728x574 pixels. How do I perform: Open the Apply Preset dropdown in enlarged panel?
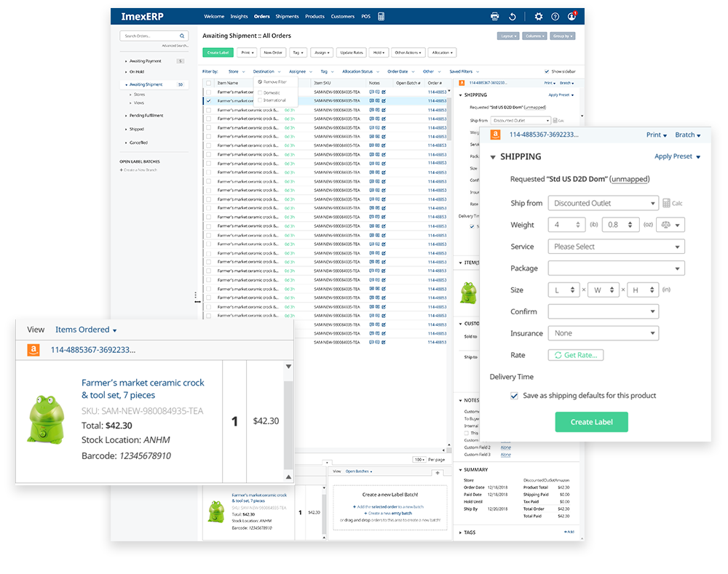pyautogui.click(x=677, y=156)
